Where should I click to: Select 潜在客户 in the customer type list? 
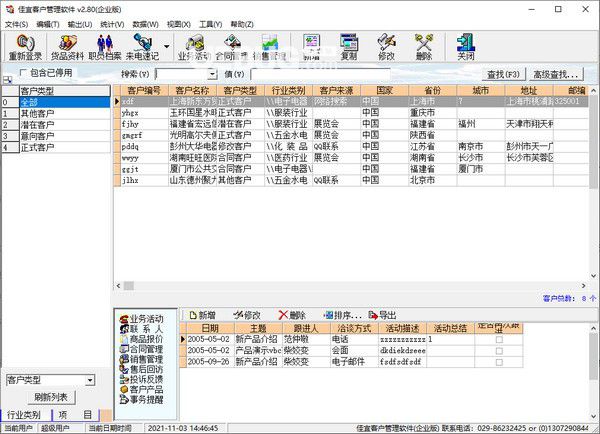coord(56,125)
